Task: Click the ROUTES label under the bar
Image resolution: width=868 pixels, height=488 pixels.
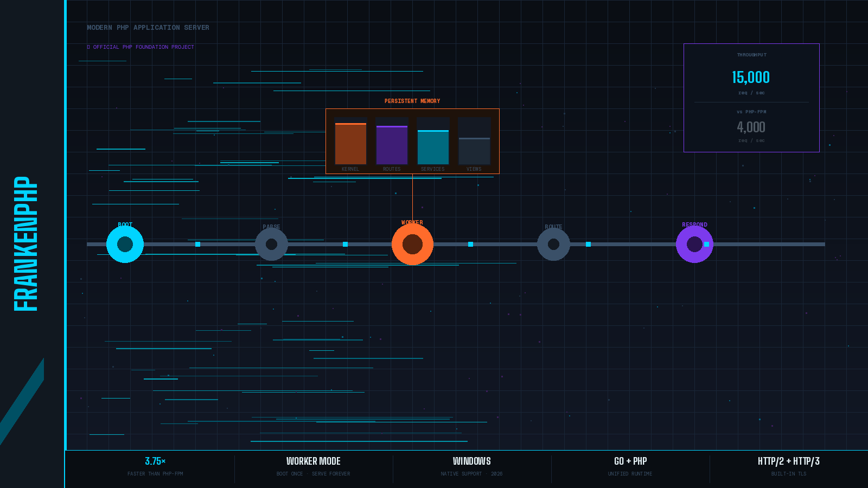Action: click(392, 169)
